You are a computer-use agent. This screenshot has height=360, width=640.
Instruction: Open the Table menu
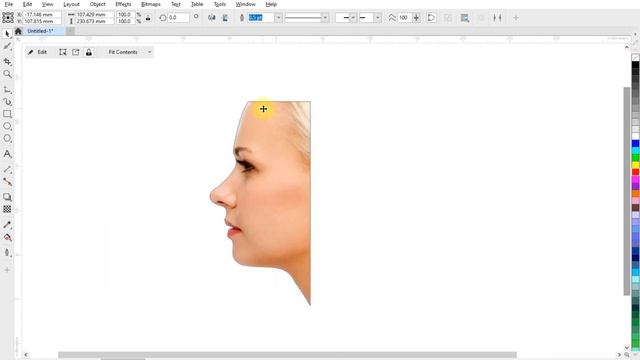point(197,4)
